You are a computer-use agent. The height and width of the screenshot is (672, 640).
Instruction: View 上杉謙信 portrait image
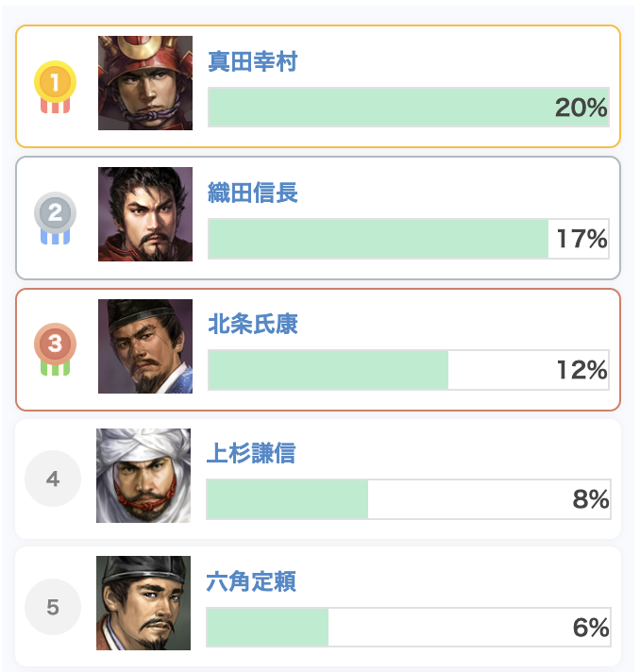pyautogui.click(x=143, y=476)
